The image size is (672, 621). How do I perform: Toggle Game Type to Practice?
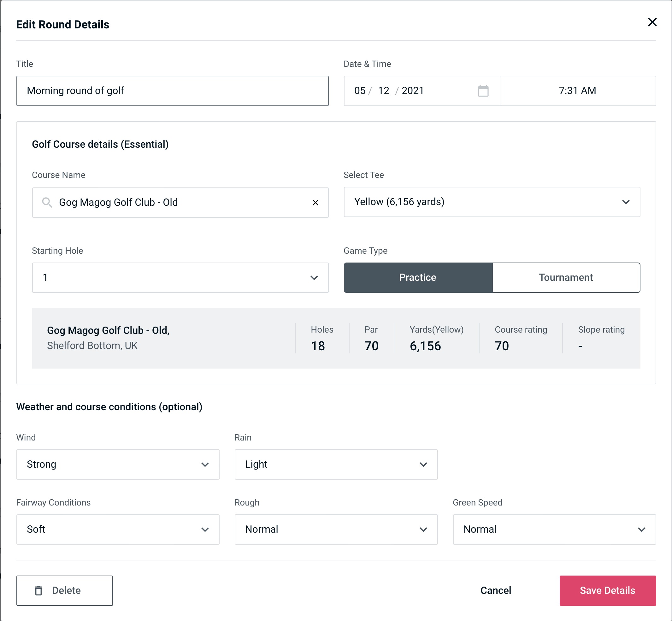pyautogui.click(x=417, y=277)
